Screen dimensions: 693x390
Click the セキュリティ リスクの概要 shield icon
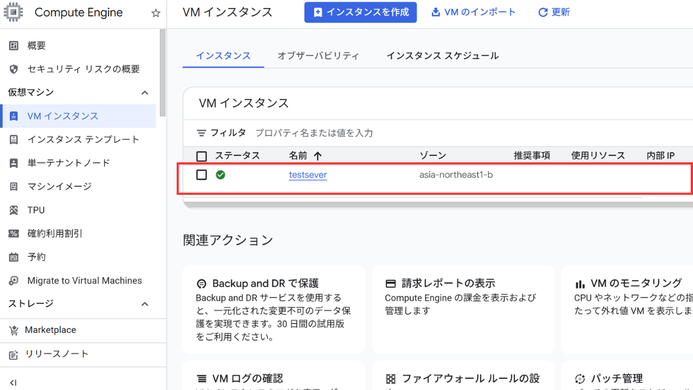pos(14,69)
